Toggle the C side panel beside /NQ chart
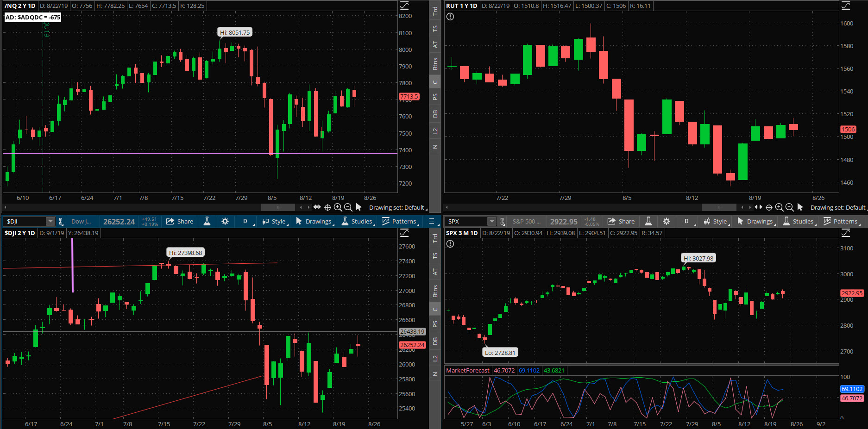Viewport: 868px width, 429px height. pos(435,82)
